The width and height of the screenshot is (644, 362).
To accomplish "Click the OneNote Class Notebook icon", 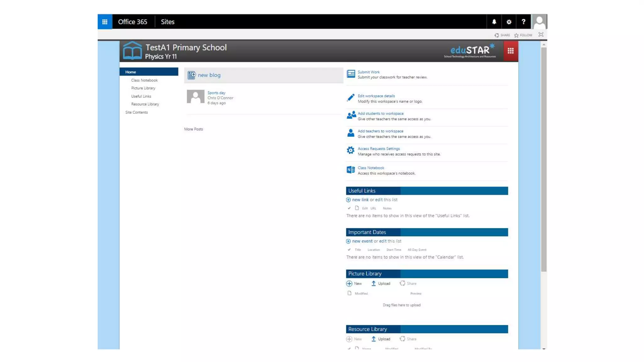I will [x=351, y=170].
